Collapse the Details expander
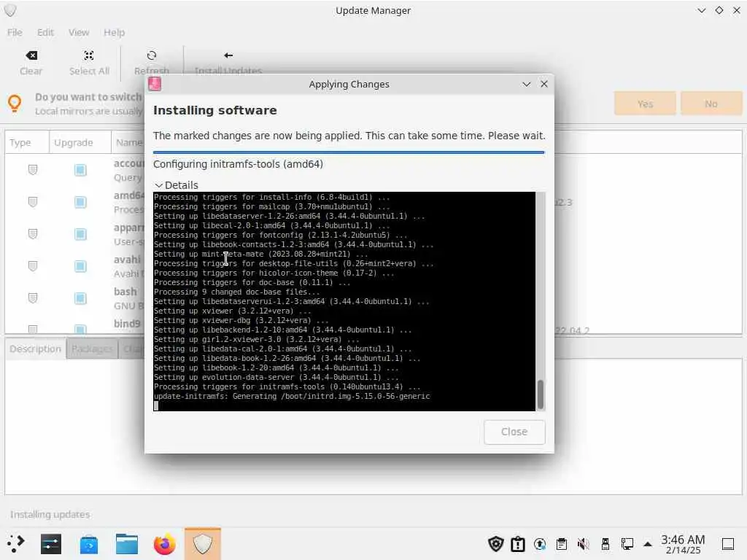747x560 pixels. (x=176, y=184)
